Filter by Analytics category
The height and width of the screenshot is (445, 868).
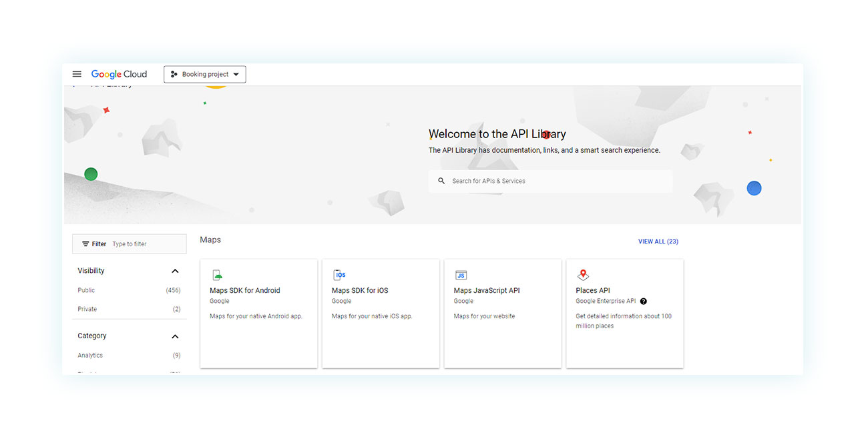[90, 356]
